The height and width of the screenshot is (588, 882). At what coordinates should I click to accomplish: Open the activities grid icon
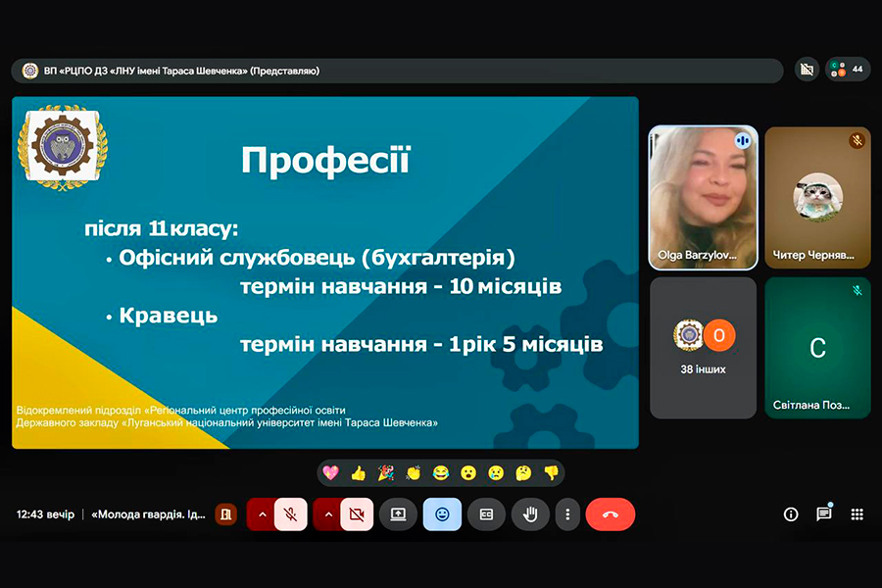pos(857,514)
